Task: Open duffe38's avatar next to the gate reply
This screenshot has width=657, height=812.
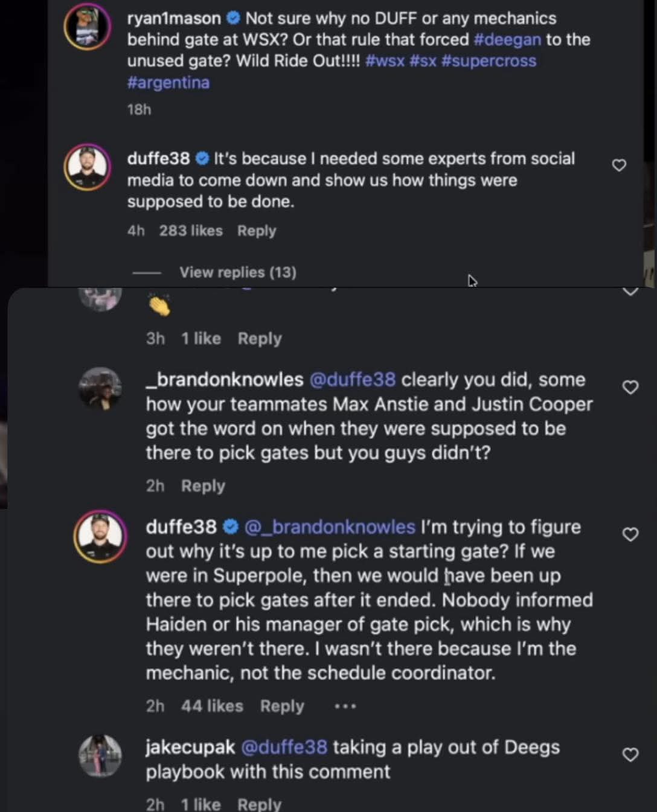Action: pyautogui.click(x=100, y=536)
